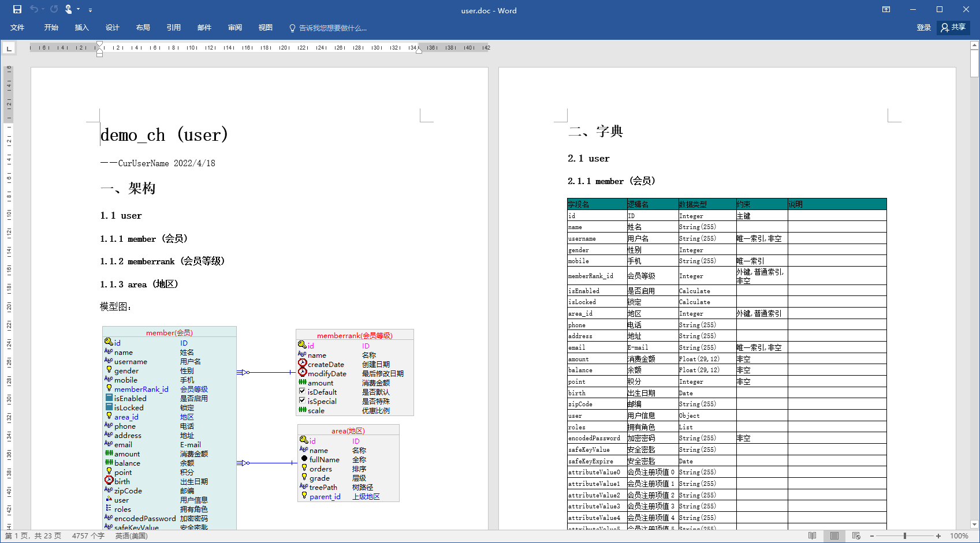980x543 pixels.
Task: Switch to Web Layout view icon
Action: point(856,536)
